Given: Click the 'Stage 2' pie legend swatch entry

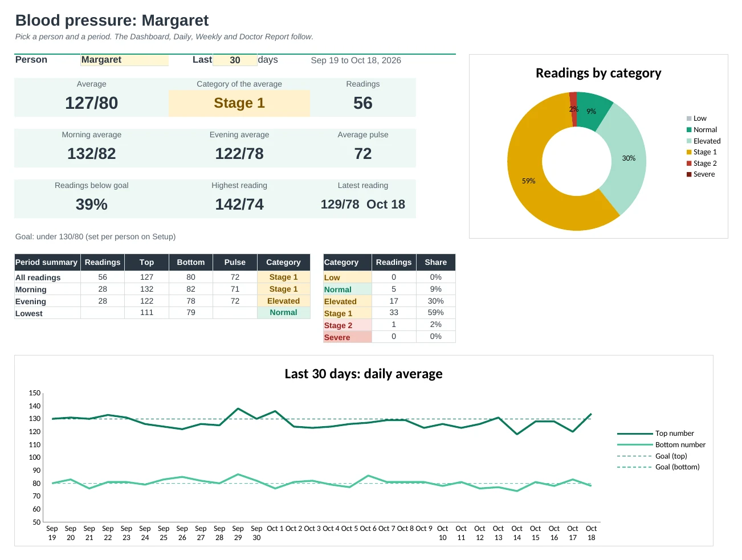Looking at the screenshot, I should click(702, 163).
